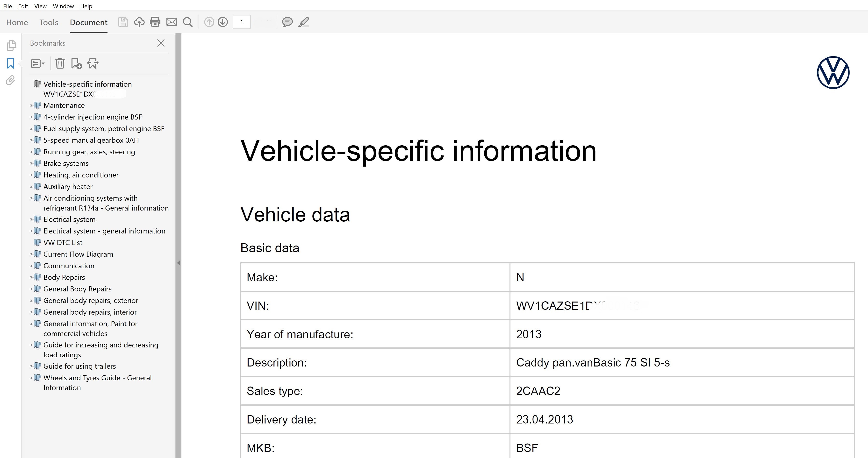Open the search tool
The height and width of the screenshot is (458, 868).
(188, 22)
